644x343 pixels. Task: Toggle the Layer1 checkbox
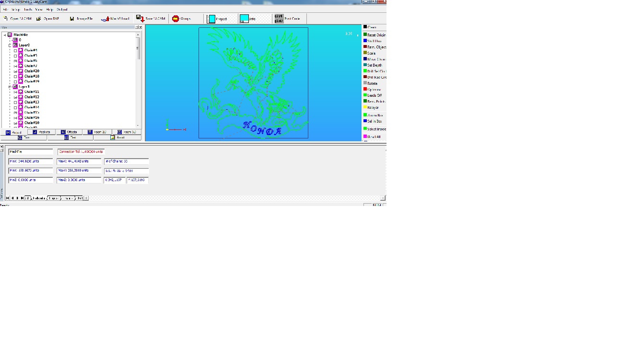[15, 87]
